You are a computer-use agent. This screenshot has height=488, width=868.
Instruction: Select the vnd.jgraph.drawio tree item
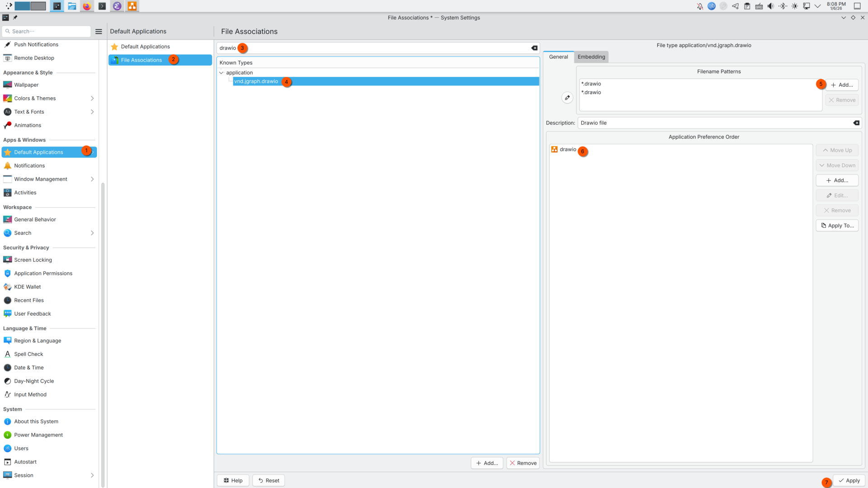(x=386, y=81)
